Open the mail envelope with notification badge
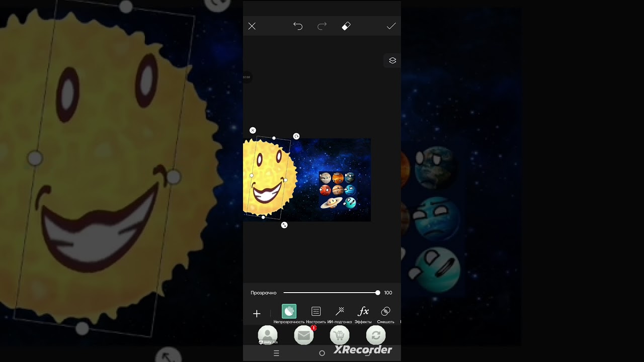The width and height of the screenshot is (644, 362). pos(304,335)
